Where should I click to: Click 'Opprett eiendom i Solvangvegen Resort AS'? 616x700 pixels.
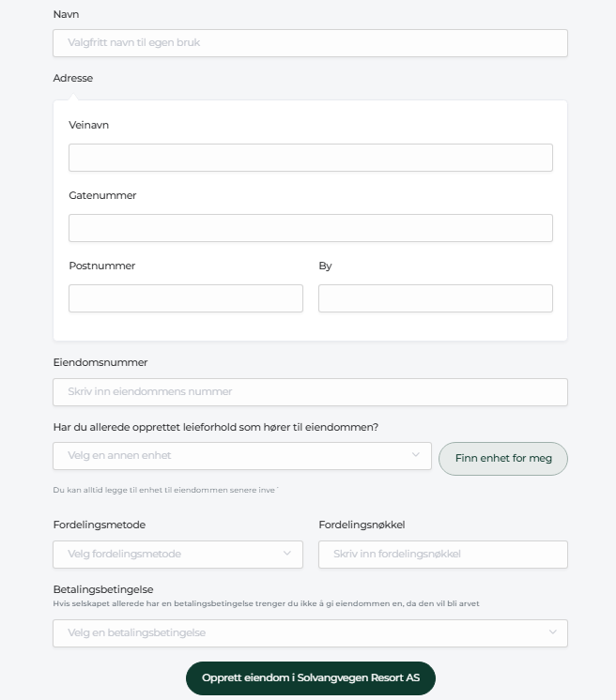click(x=311, y=678)
